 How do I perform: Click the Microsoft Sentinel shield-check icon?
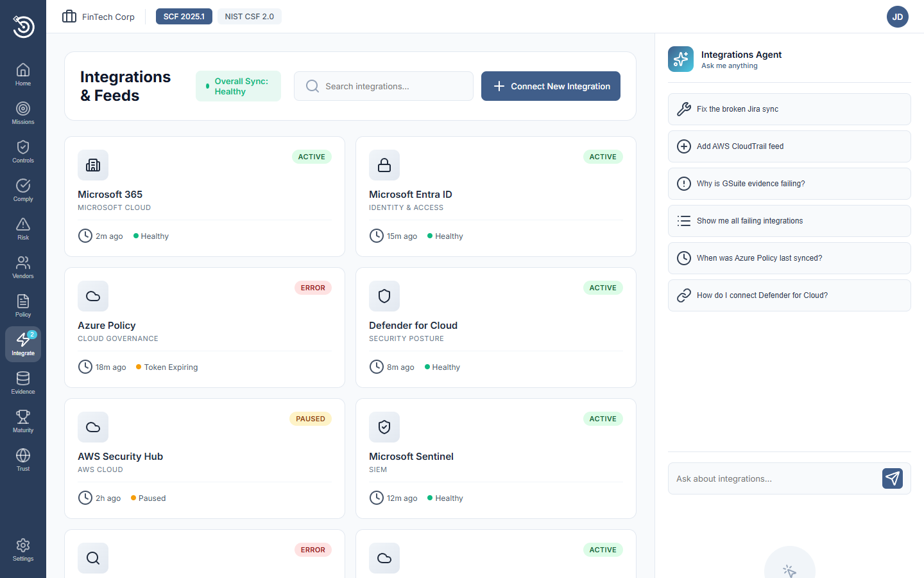point(384,427)
